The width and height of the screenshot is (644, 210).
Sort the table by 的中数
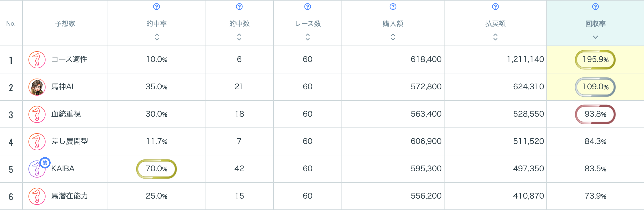pyautogui.click(x=239, y=37)
